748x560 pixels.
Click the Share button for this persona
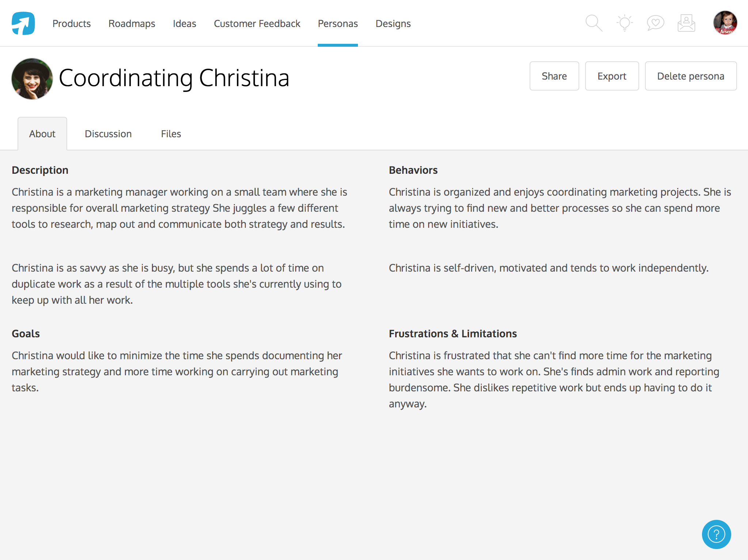click(554, 76)
